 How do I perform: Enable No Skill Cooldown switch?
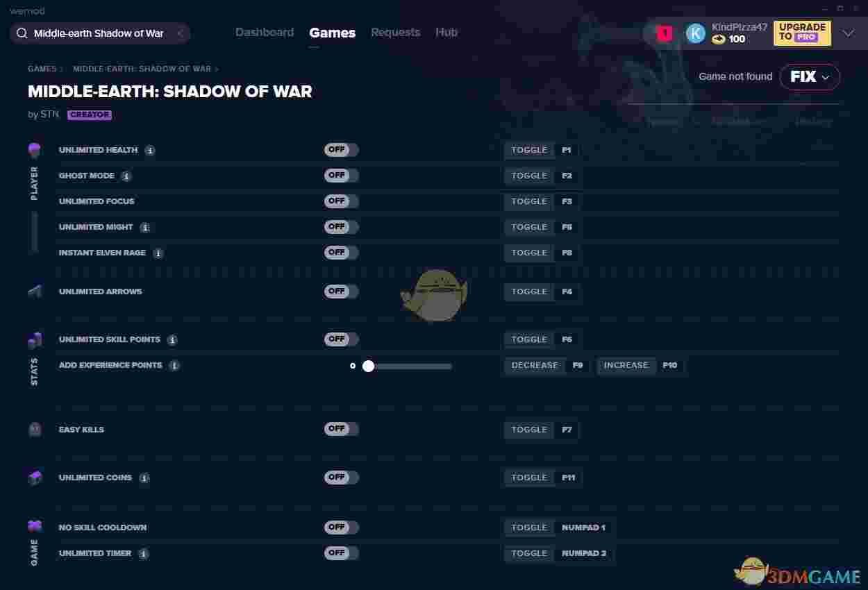point(341,528)
